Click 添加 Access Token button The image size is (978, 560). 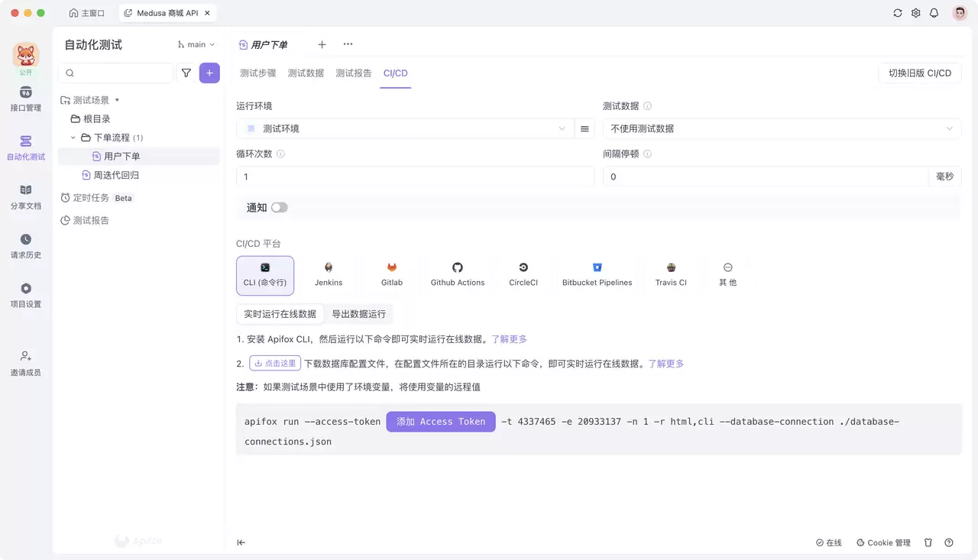point(441,422)
